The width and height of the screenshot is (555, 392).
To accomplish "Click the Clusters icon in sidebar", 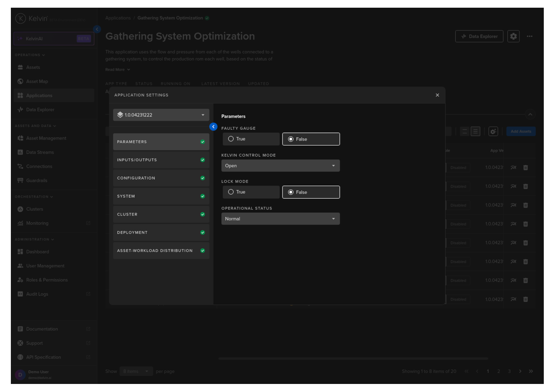I will [20, 209].
